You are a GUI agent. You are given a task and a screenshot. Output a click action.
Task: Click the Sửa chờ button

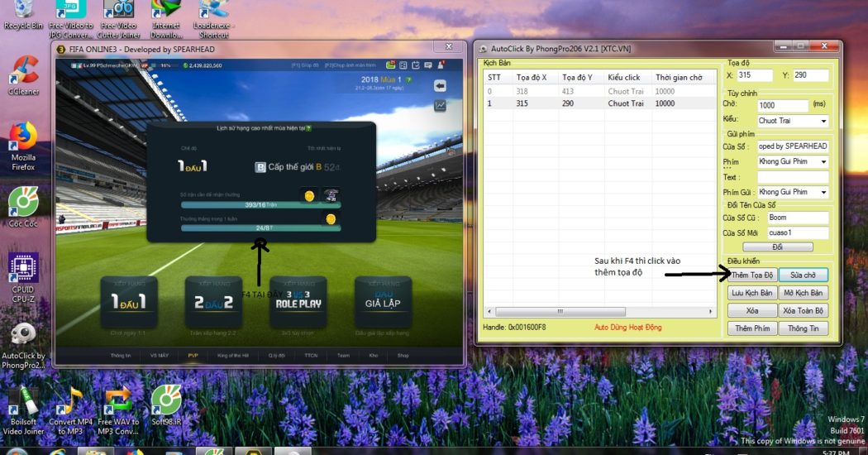pos(803,275)
